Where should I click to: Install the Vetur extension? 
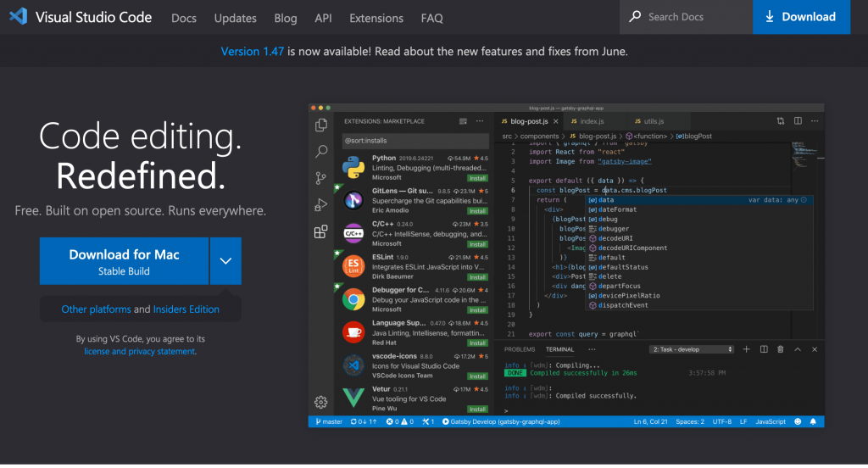pos(477,409)
